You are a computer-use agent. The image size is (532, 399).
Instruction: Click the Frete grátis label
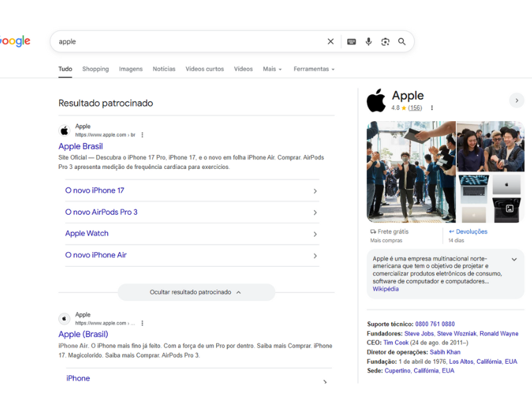tap(393, 231)
